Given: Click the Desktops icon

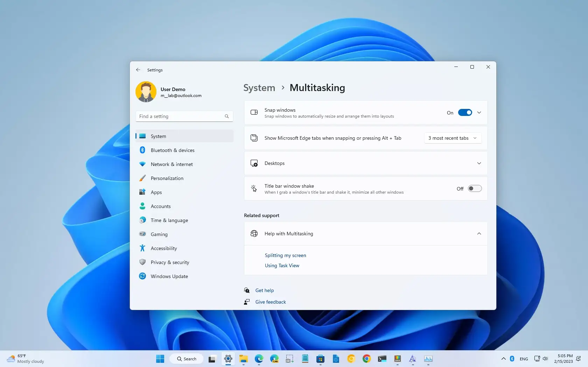Looking at the screenshot, I should tap(254, 163).
